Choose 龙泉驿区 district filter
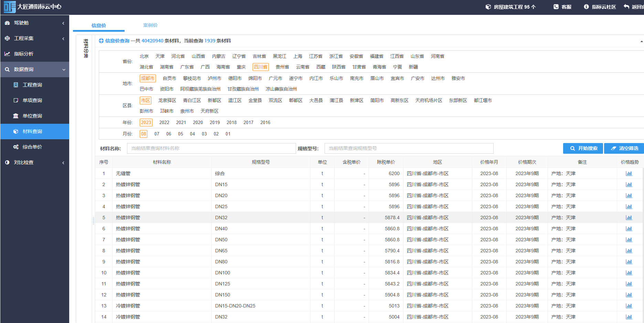This screenshot has width=644, height=323. pos(167,100)
